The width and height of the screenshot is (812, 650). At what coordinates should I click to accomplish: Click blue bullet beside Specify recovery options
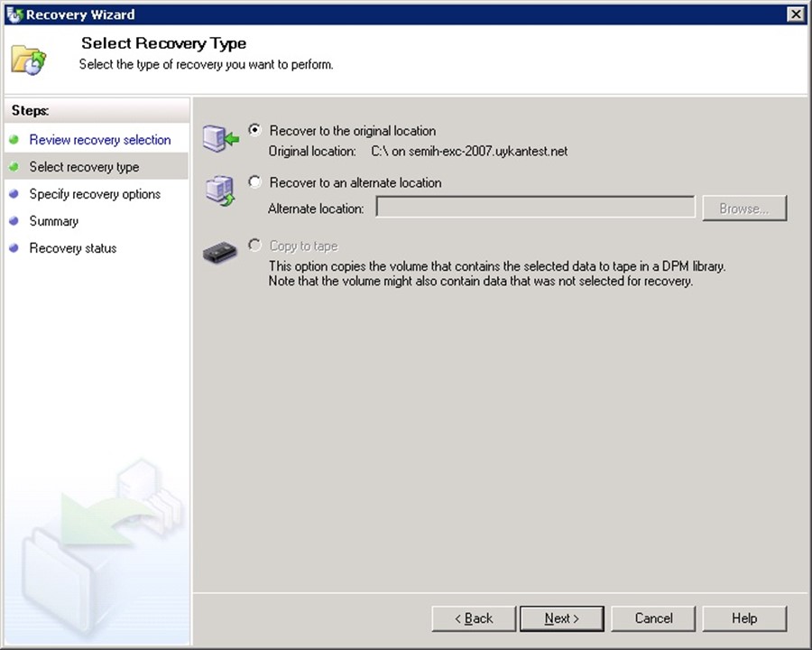14,194
